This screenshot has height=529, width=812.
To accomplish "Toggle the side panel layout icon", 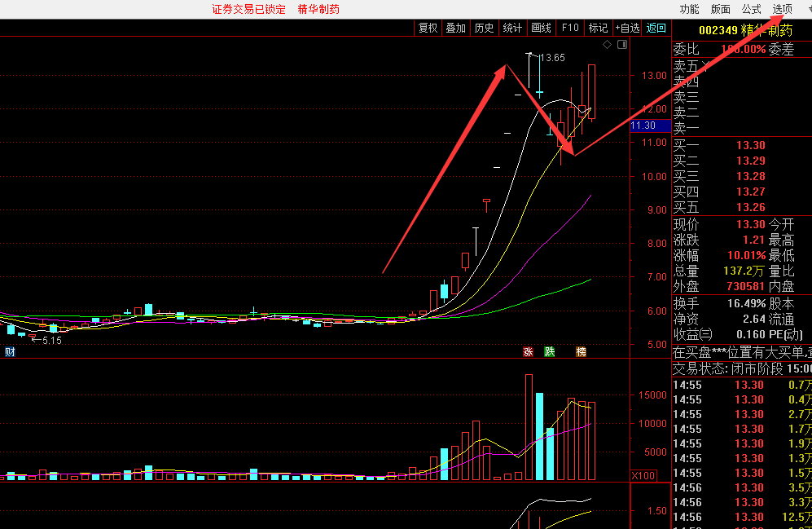I will click(x=623, y=44).
